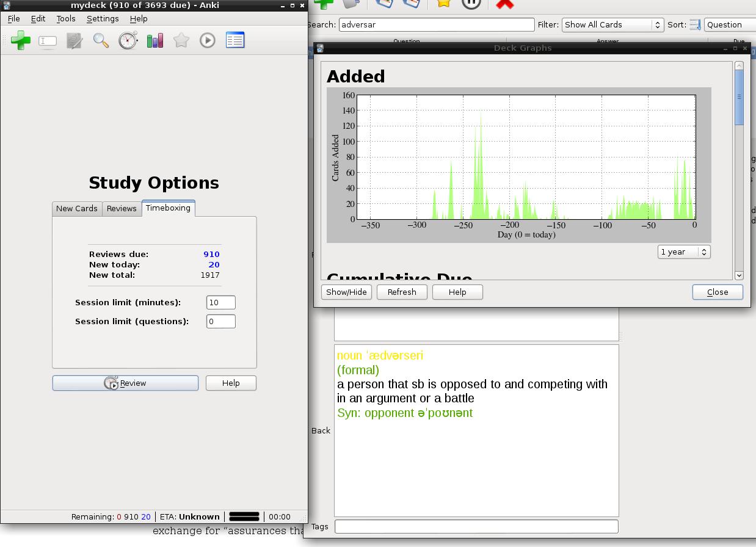Viewport: 756px width, 547px height.
Task: Maximize the mydeck Anki window
Action: [x=292, y=5]
